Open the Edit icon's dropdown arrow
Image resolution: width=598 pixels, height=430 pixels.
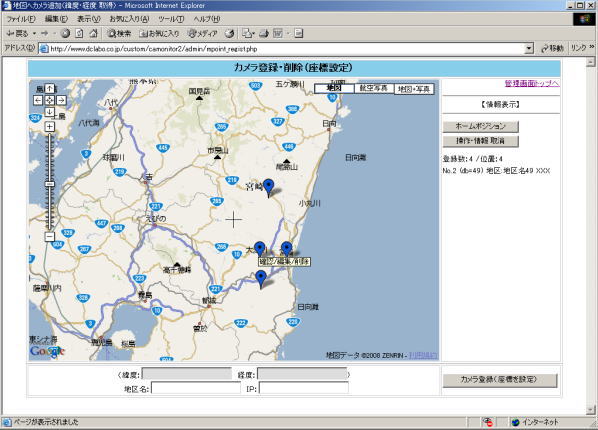pyautogui.click(x=288, y=34)
